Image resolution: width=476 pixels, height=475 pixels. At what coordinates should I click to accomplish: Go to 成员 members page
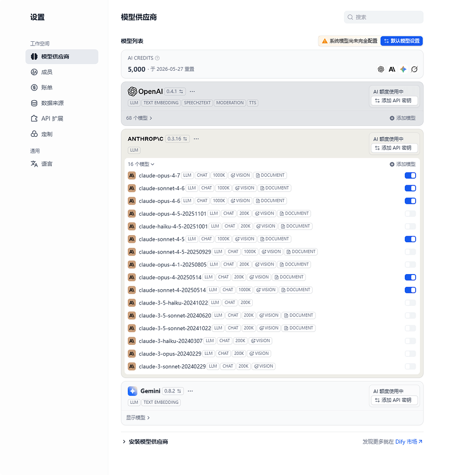(x=62, y=72)
